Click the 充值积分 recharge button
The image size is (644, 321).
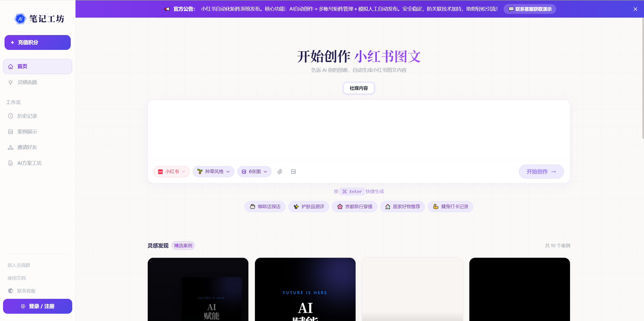[x=37, y=43]
